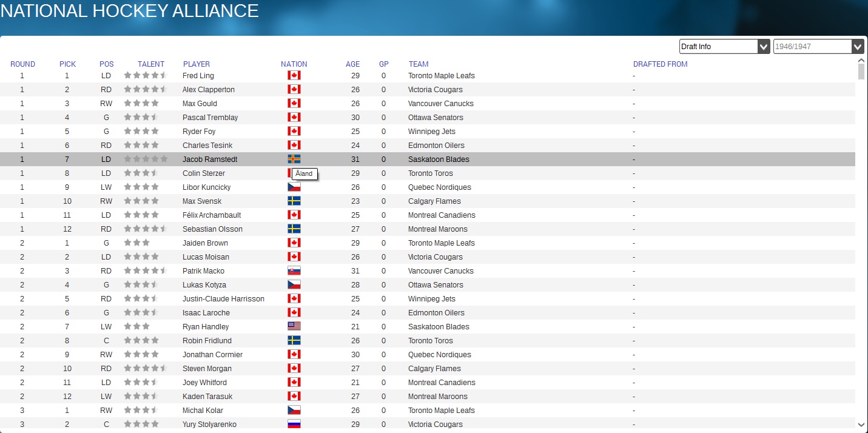Click Ryan Handley's USA flag icon
This screenshot has width=868, height=433.
click(x=294, y=327)
